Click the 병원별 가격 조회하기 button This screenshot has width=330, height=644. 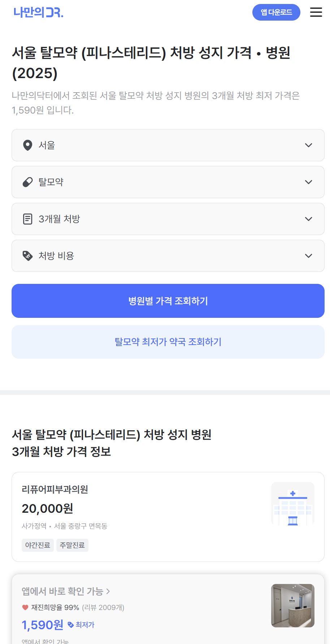click(x=168, y=301)
